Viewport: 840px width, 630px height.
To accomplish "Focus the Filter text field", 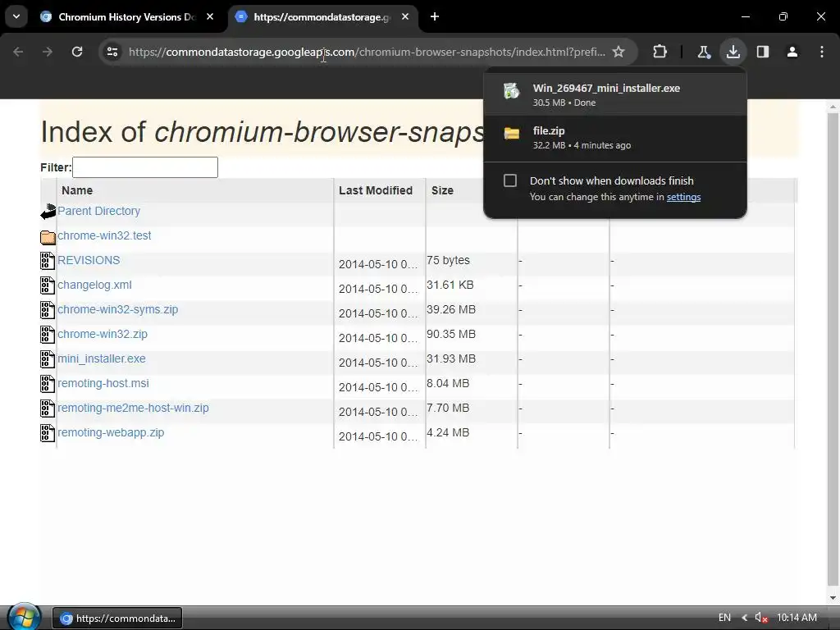I will tap(145, 167).
